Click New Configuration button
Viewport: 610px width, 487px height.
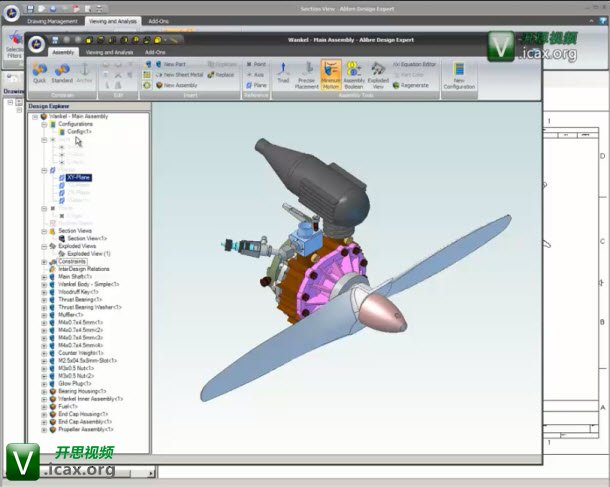pos(459,76)
